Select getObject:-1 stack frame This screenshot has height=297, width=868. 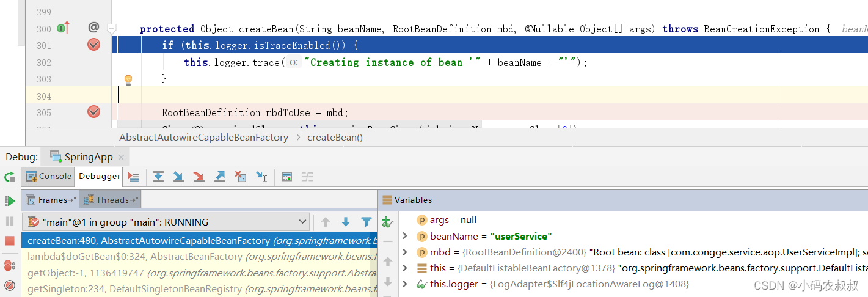(x=199, y=273)
